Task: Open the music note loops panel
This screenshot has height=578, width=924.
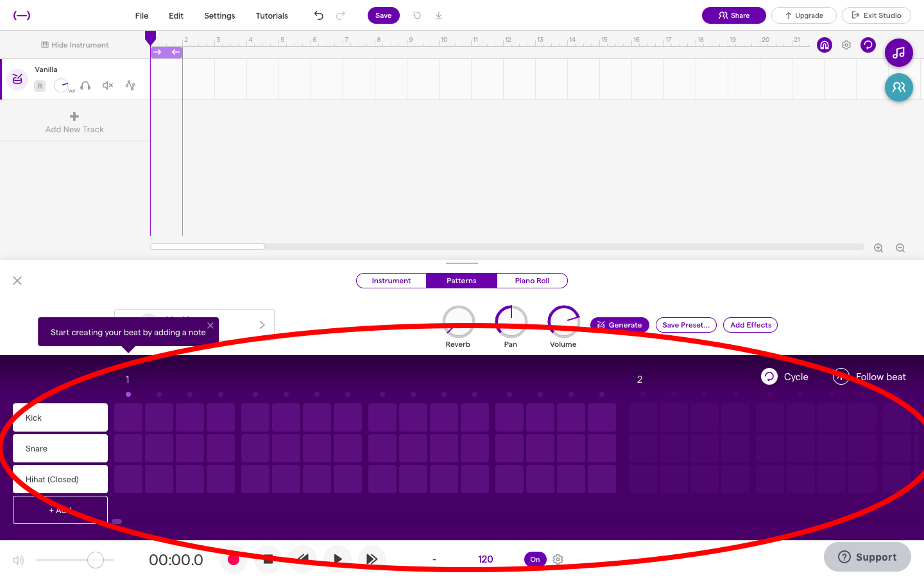Action: pos(898,53)
